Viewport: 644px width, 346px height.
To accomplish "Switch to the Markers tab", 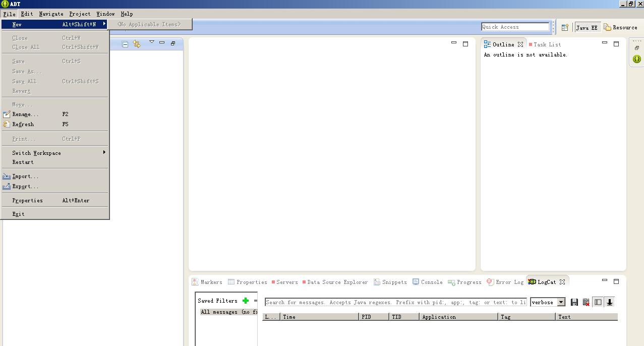I will (207, 282).
